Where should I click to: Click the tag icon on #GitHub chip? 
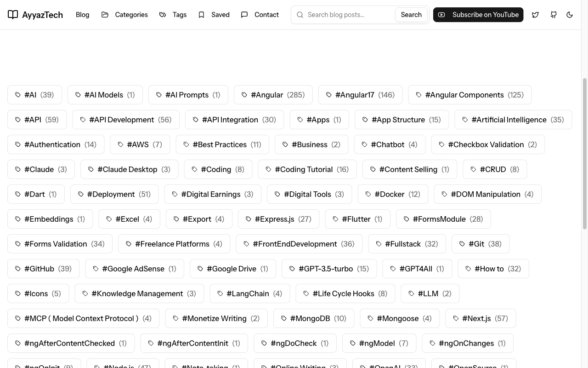click(x=18, y=269)
